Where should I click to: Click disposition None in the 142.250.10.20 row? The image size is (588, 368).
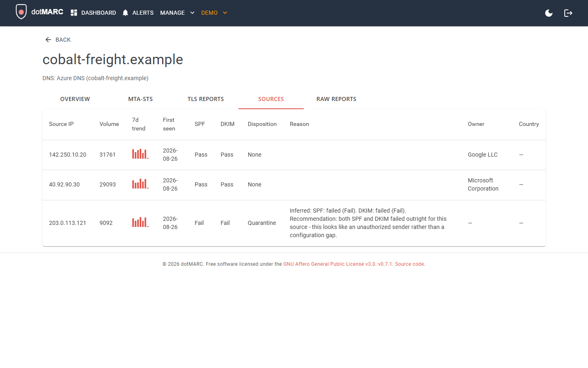coord(254,155)
